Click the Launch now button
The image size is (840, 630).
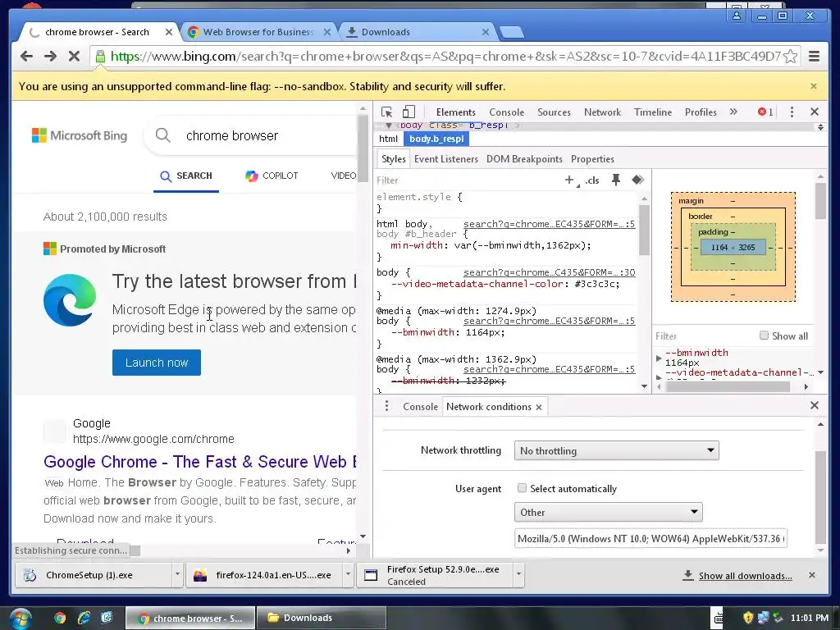click(157, 363)
